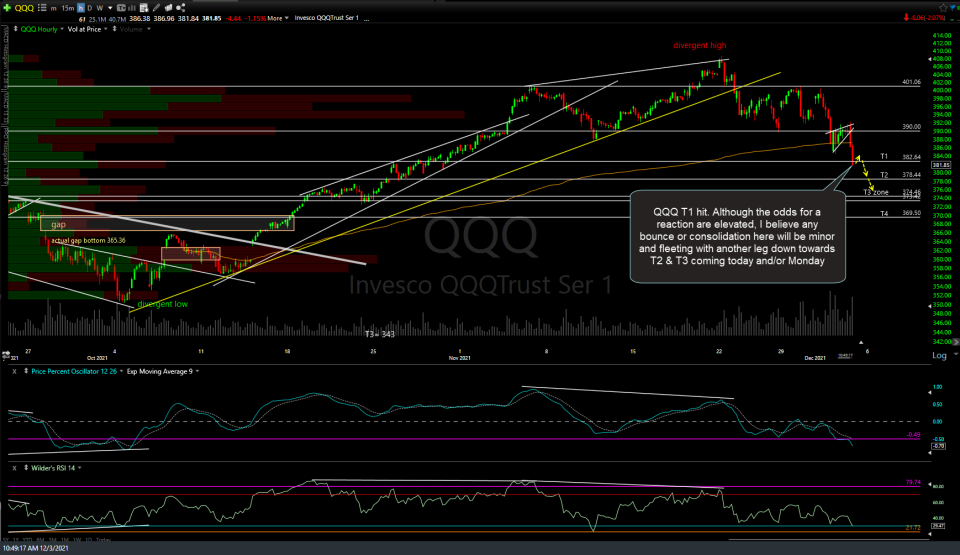960x555 pixels.
Task: Select the hourly 'h' timeframe
Action: point(81,8)
